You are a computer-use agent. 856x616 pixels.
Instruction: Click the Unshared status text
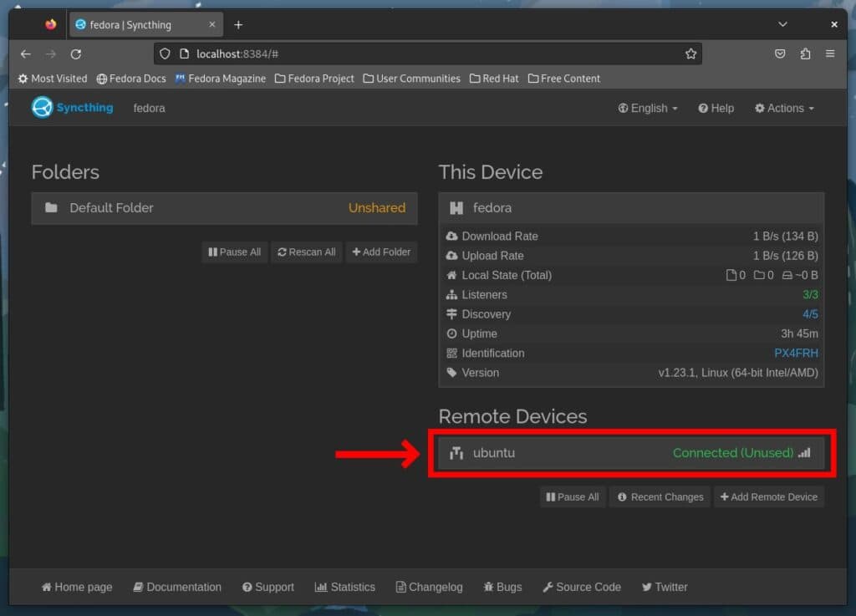(x=377, y=208)
